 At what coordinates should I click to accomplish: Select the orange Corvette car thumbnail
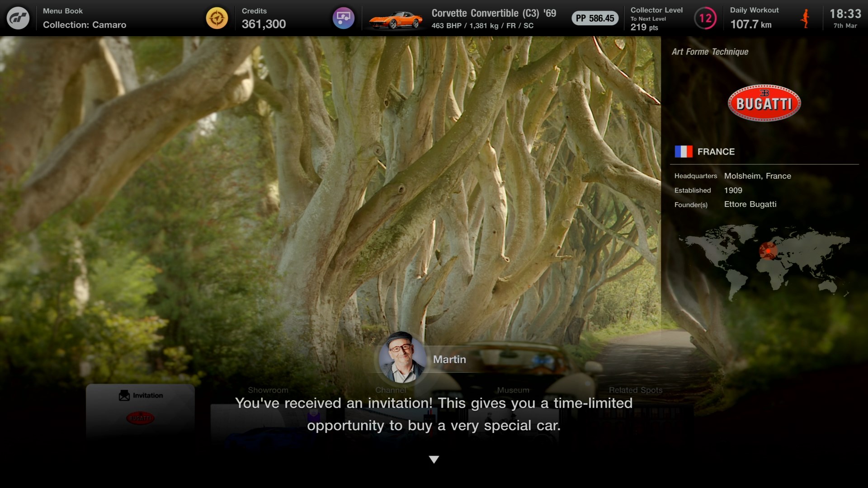[x=396, y=19]
